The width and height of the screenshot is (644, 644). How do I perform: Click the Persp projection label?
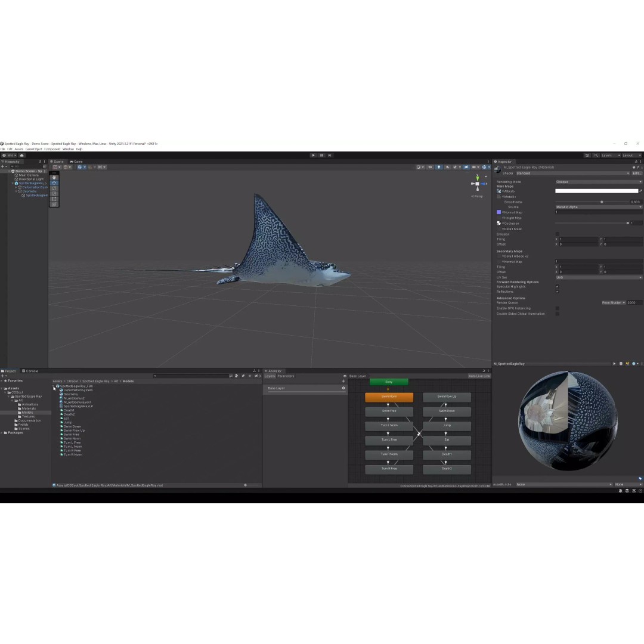click(x=478, y=196)
